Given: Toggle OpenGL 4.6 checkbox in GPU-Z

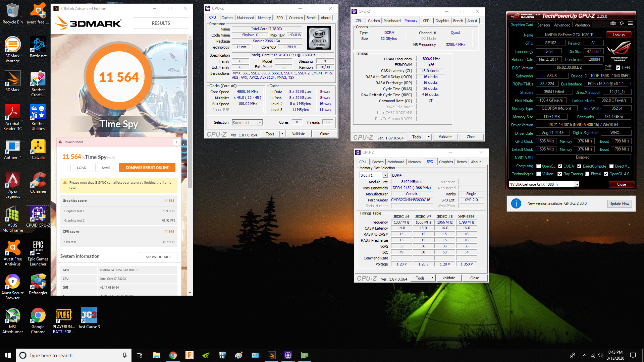Looking at the screenshot, I should point(606,174).
